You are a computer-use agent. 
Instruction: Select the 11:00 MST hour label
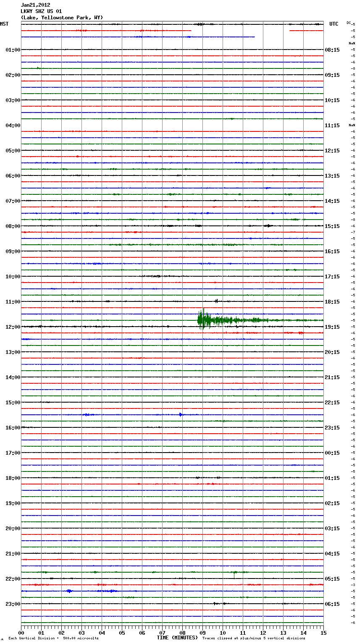13,302
